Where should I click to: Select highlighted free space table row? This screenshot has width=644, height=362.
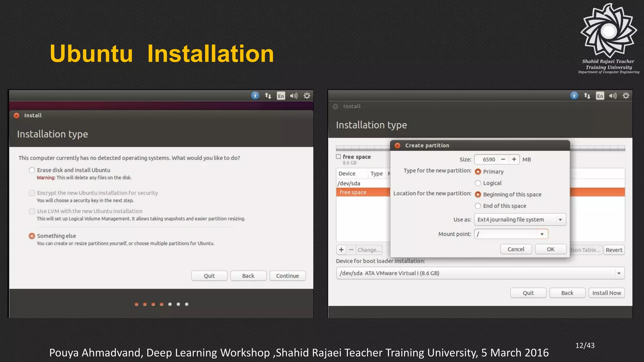pyautogui.click(x=363, y=192)
